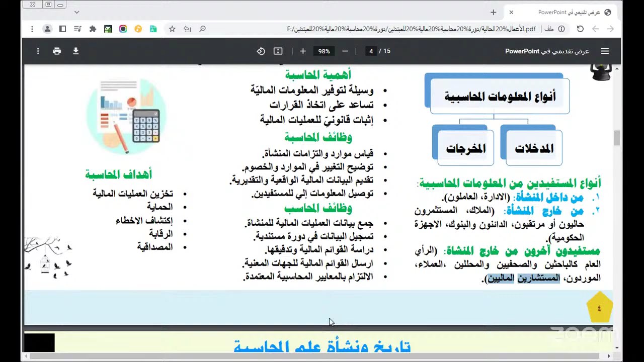View site information for the file

pyautogui.click(x=561, y=29)
